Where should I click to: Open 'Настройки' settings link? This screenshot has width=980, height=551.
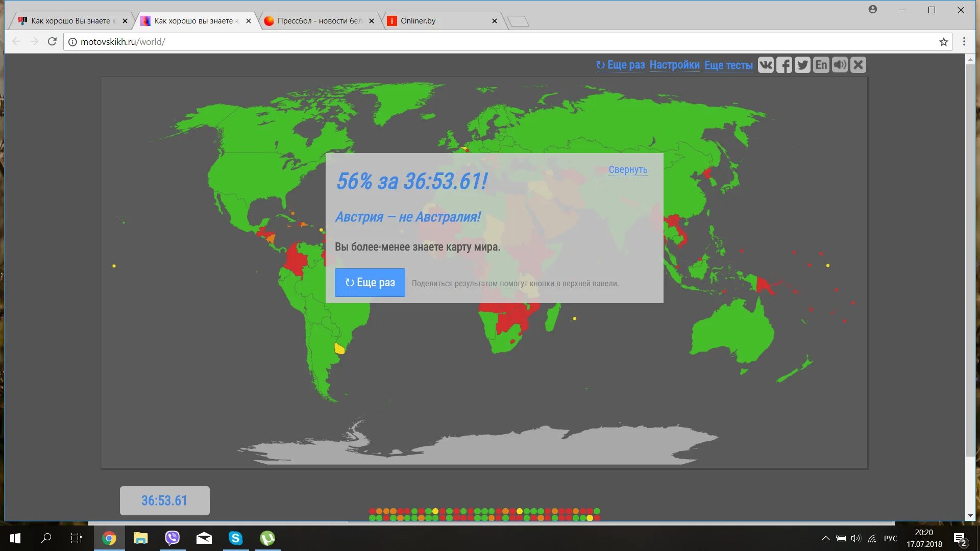coord(674,65)
